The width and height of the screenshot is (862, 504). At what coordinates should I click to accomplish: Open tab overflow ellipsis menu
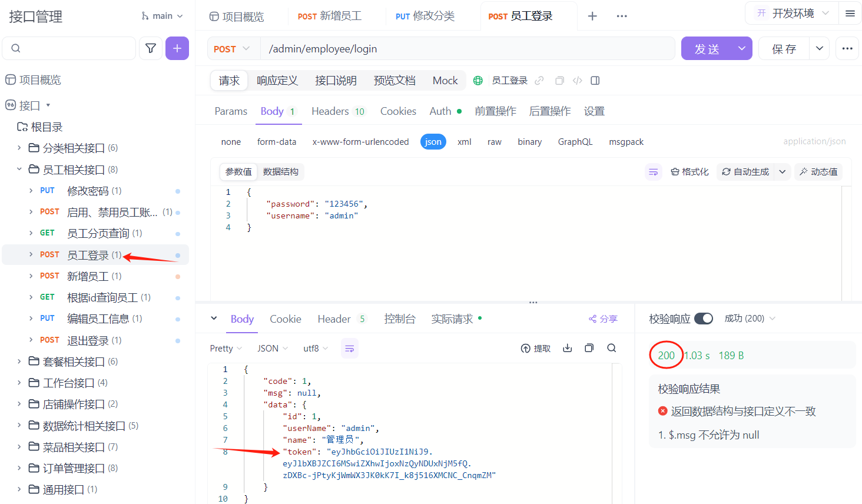pos(622,16)
